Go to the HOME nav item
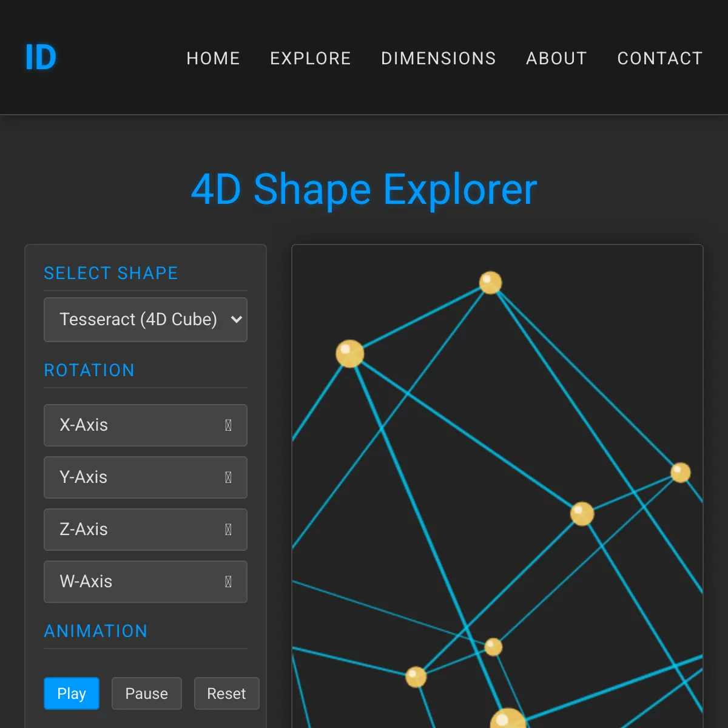Screen dimensions: 728x728 pyautogui.click(x=213, y=58)
